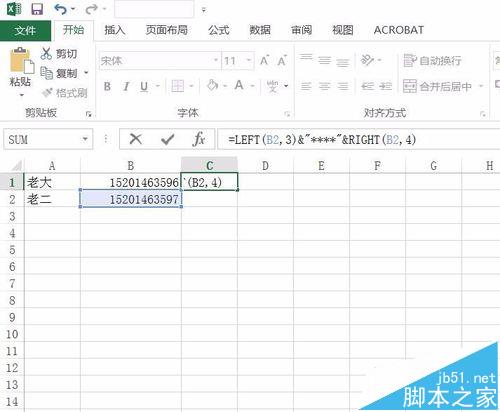Viewport: 500px width, 412px height.
Task: Select cell containing 15201463597
Action: (x=131, y=199)
